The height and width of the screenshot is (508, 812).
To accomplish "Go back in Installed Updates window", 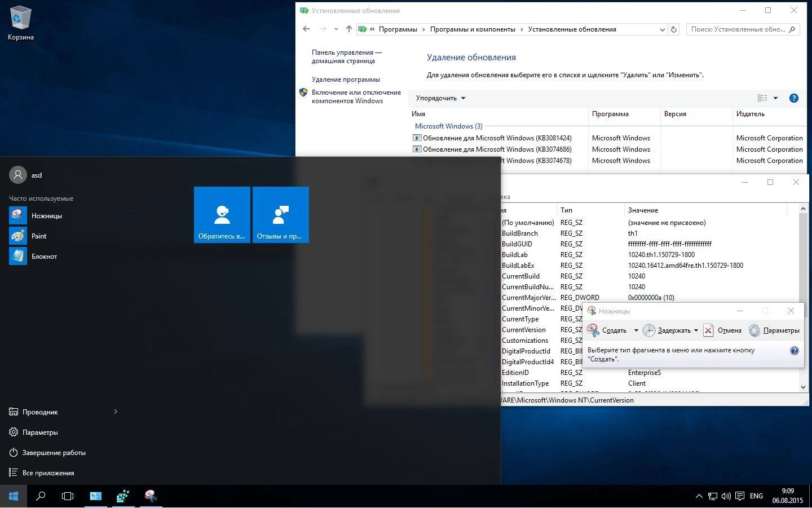I will 306,29.
